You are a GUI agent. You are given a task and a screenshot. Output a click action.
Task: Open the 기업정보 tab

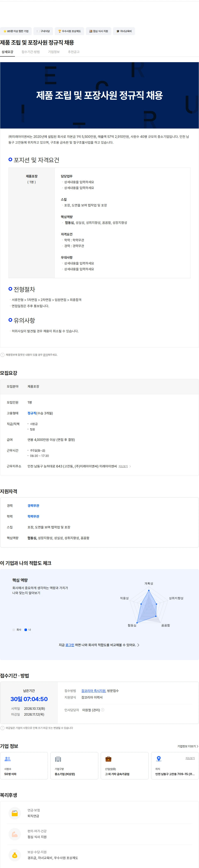[x=54, y=52]
